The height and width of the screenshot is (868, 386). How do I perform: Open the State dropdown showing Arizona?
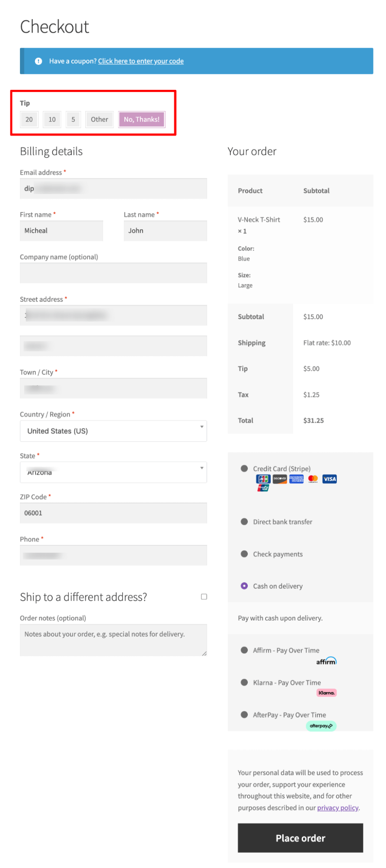(113, 472)
